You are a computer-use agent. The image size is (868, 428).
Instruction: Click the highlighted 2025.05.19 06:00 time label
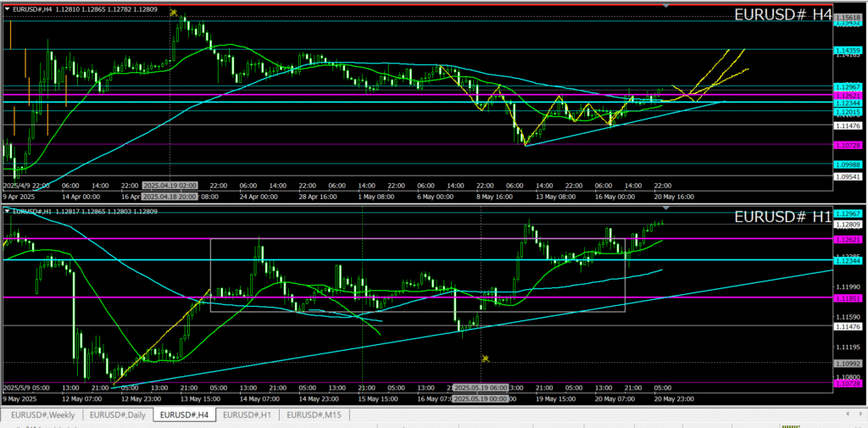click(481, 387)
